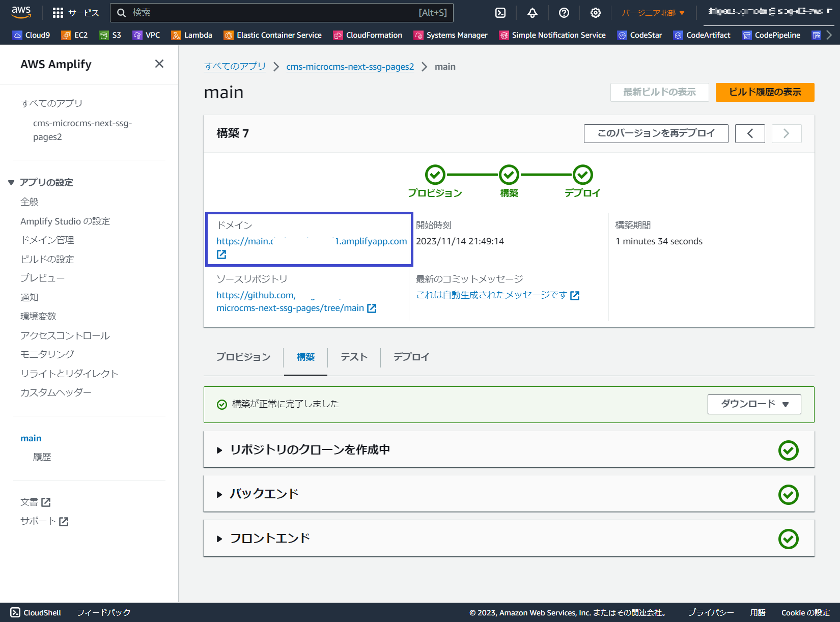This screenshot has width=840, height=622.
Task: Open VPC from the favorites bar
Action: (x=147, y=35)
